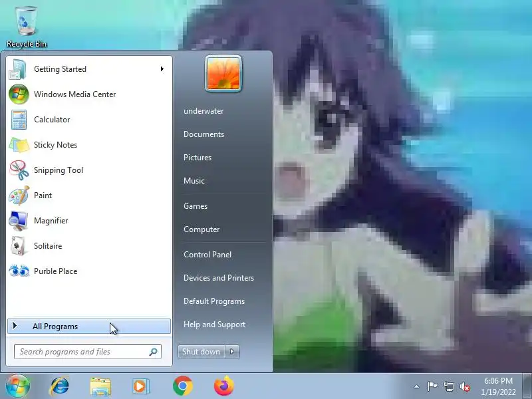Open shut down options arrow
Screen dimensions: 532x399
point(232,352)
